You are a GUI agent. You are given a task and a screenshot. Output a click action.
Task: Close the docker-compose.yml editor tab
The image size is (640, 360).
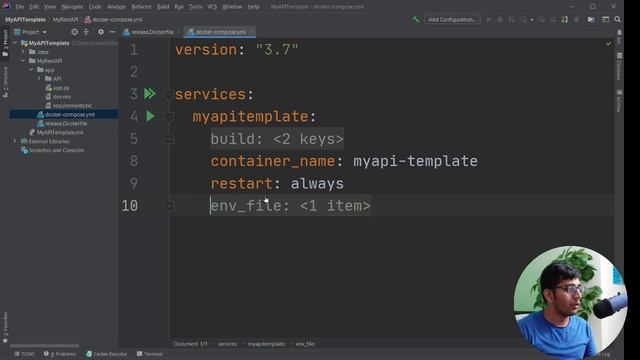(x=251, y=32)
